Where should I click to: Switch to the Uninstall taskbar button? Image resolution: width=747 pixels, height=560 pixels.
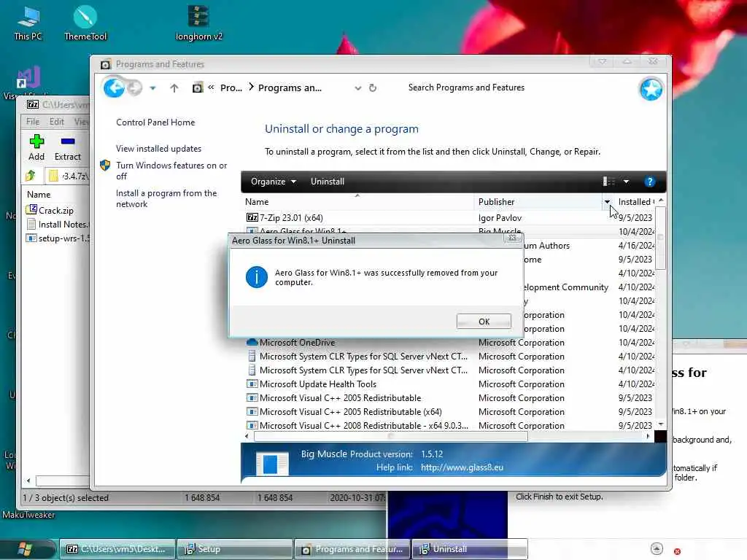point(470,549)
